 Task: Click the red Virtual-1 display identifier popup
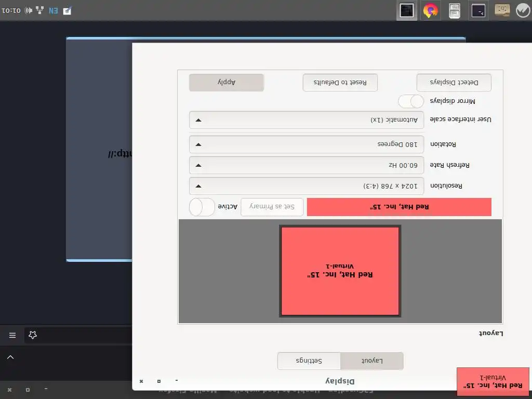click(493, 381)
